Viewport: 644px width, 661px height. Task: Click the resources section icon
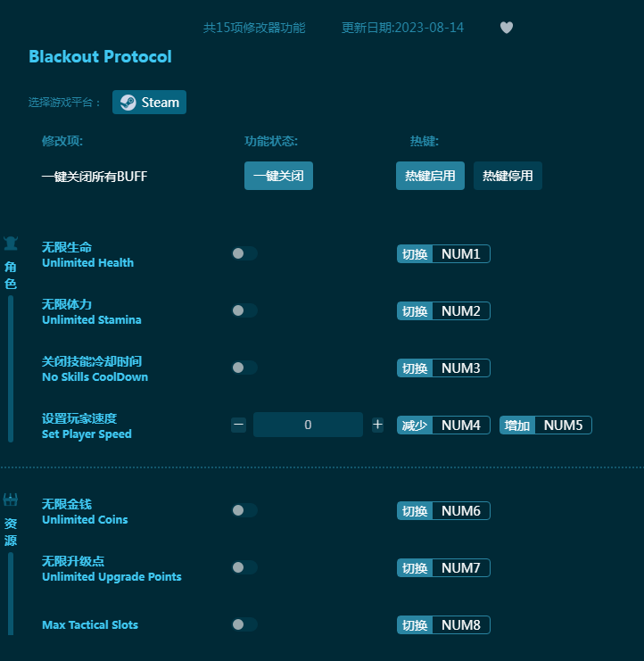[11, 500]
